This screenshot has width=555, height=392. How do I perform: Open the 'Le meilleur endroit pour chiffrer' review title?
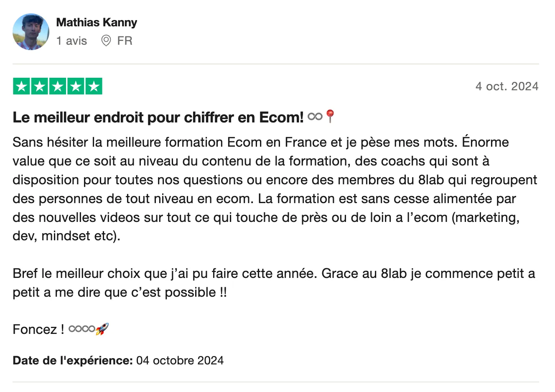tap(158, 117)
